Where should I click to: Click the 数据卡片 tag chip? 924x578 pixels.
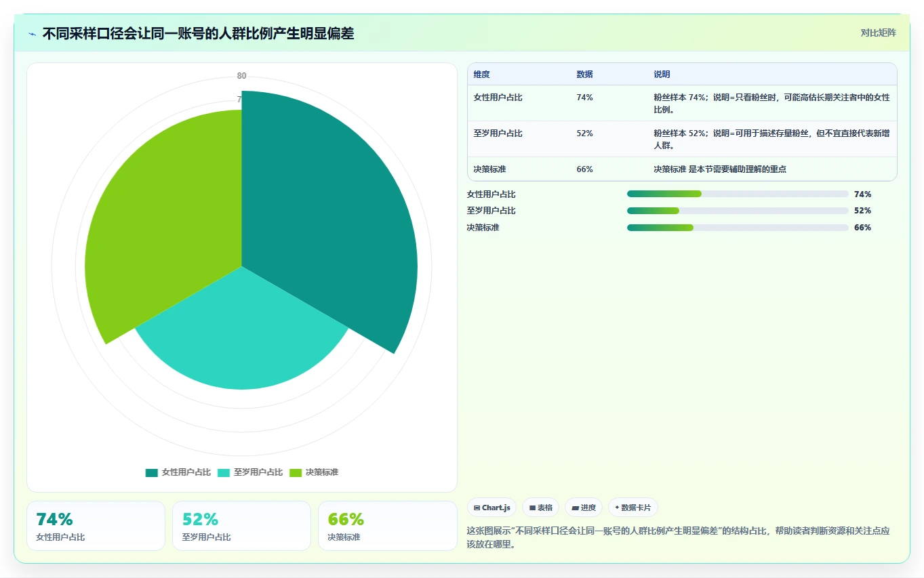coord(633,508)
